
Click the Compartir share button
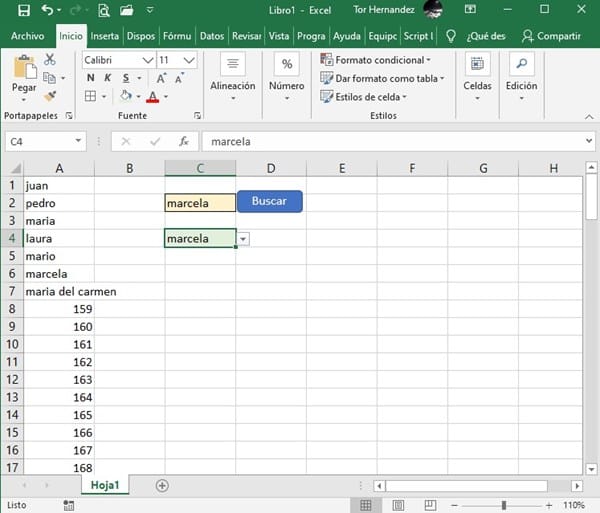(x=550, y=36)
